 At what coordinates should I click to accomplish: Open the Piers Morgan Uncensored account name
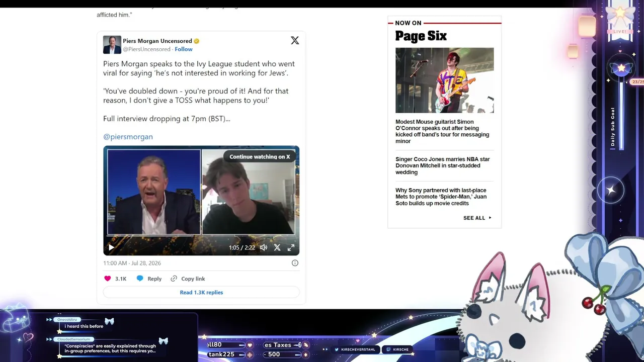click(x=157, y=41)
